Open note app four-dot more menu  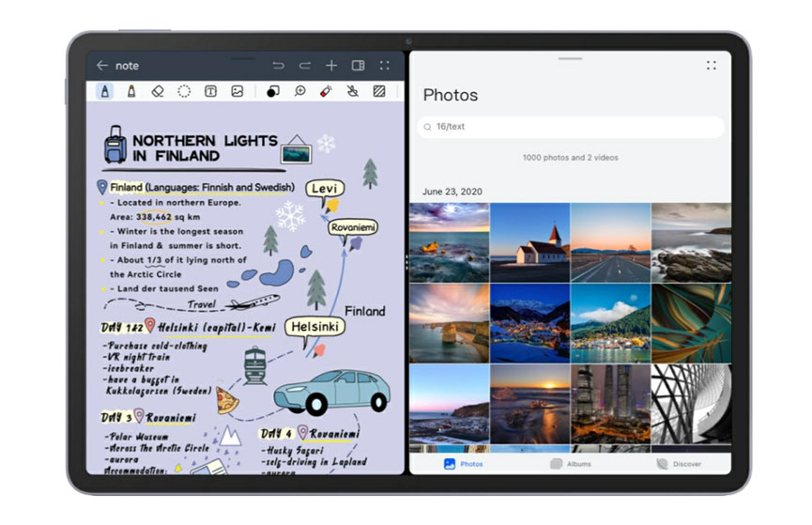[x=384, y=66]
